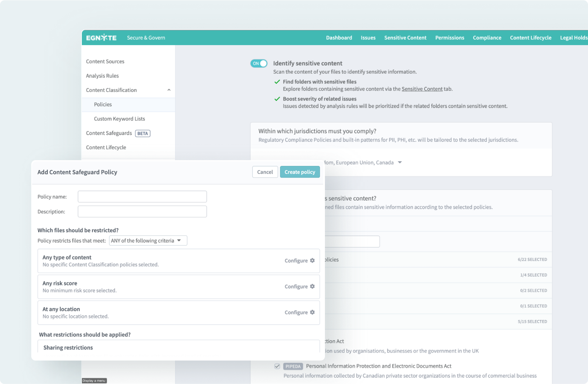Click the Policy name input field
The image size is (588, 384).
coord(142,197)
